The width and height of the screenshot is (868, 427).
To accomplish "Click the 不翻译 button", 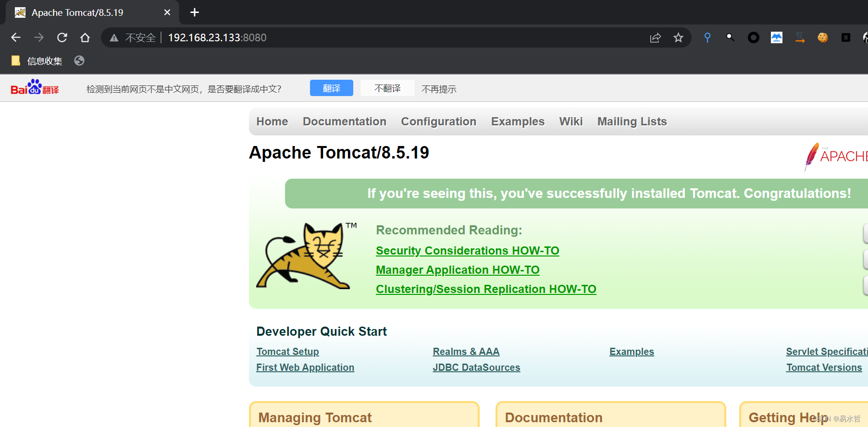I will pyautogui.click(x=387, y=88).
